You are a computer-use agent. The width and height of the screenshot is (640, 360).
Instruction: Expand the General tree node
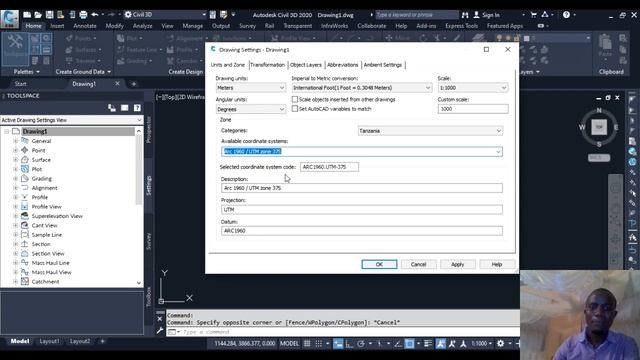coord(15,141)
